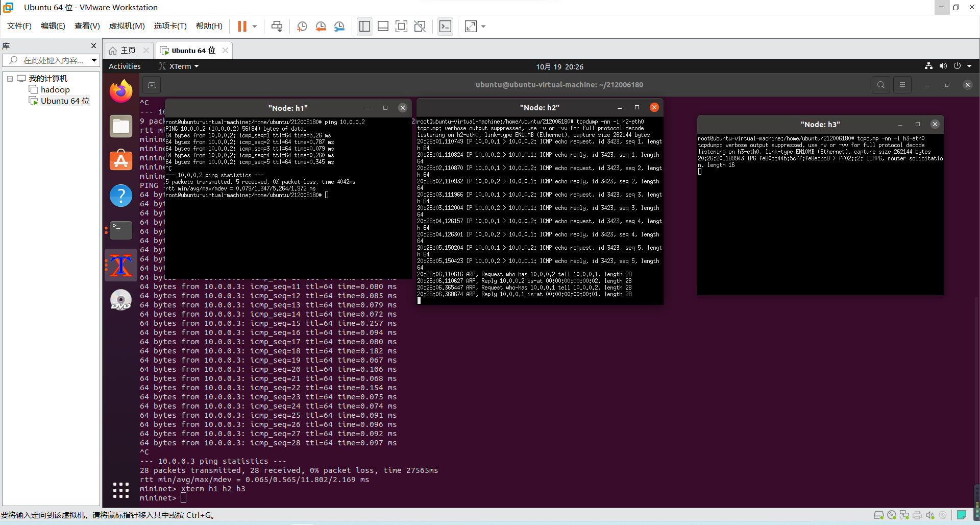The width and height of the screenshot is (980, 525).
Task: Open a new tab in the GNOME terminal
Action: [x=152, y=85]
